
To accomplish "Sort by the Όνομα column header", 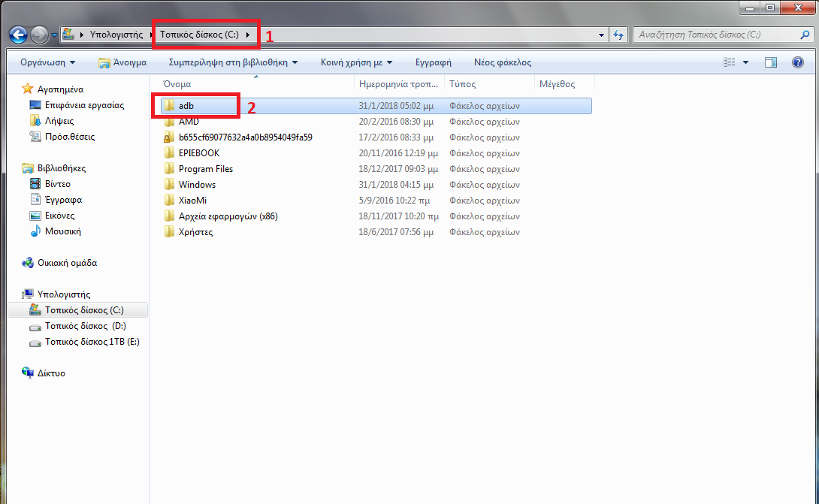I will 177,84.
